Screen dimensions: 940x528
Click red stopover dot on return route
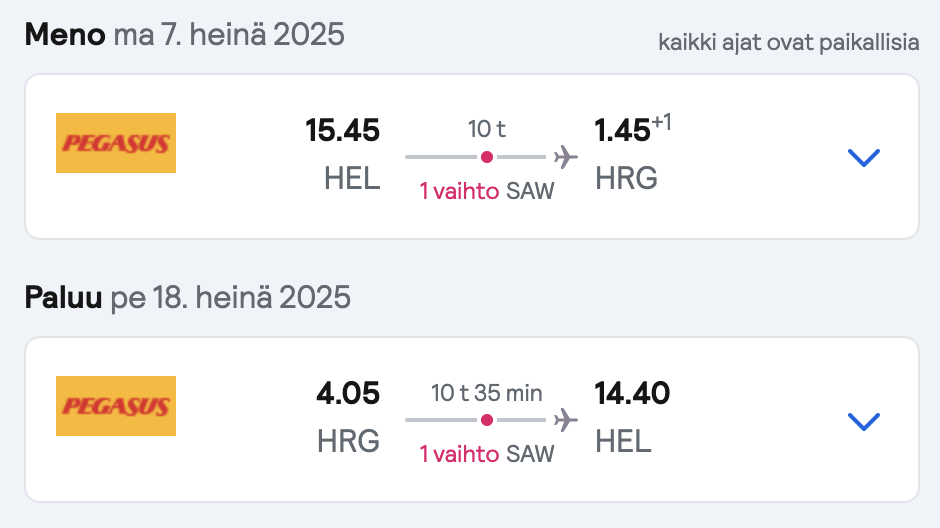click(487, 420)
